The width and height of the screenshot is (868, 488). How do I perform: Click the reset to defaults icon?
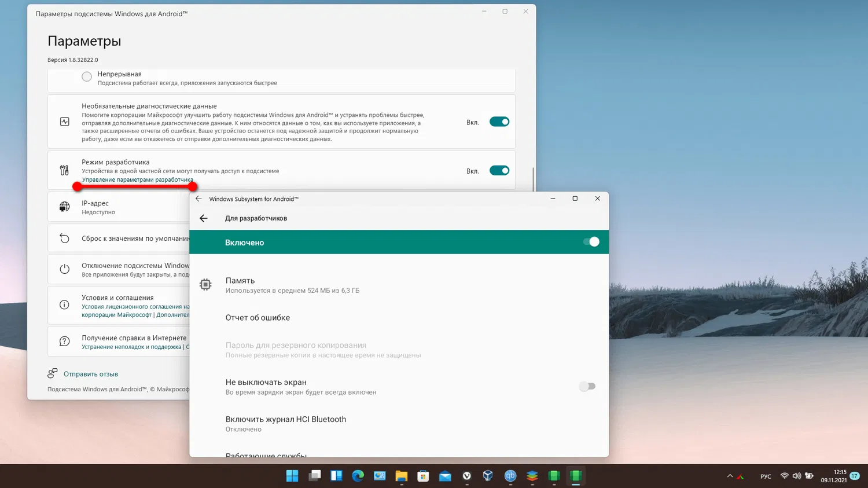point(65,239)
